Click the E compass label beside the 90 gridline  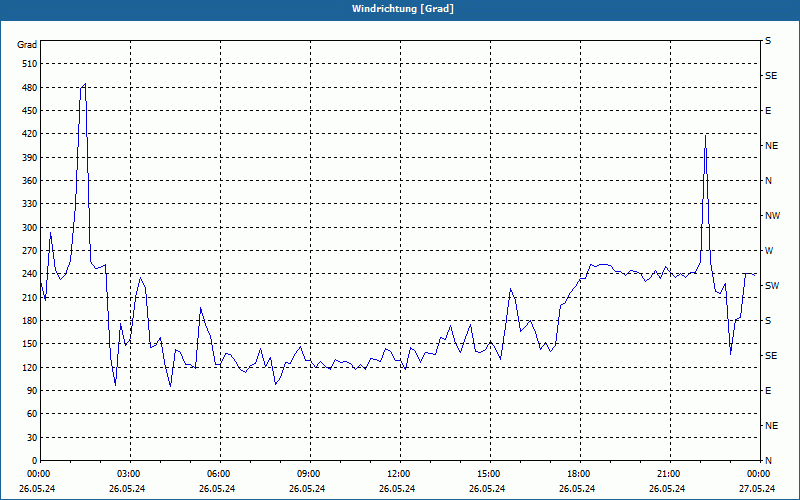click(768, 391)
